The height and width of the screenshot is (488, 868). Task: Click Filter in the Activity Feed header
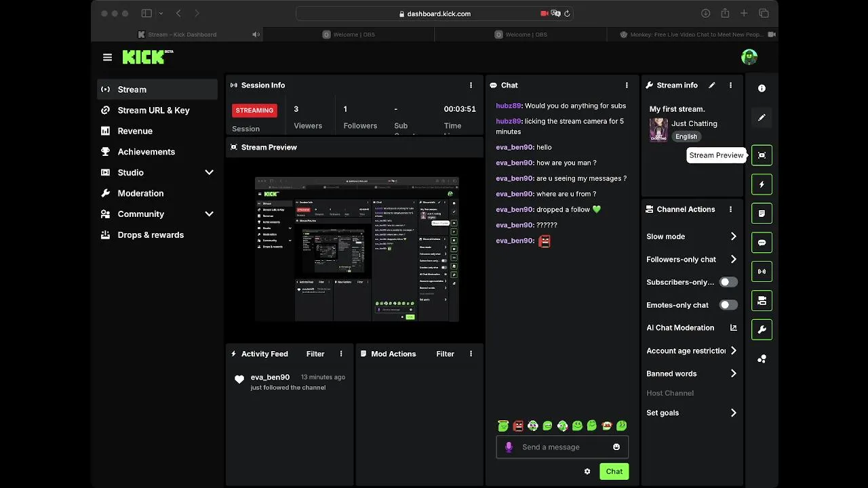[x=315, y=354]
